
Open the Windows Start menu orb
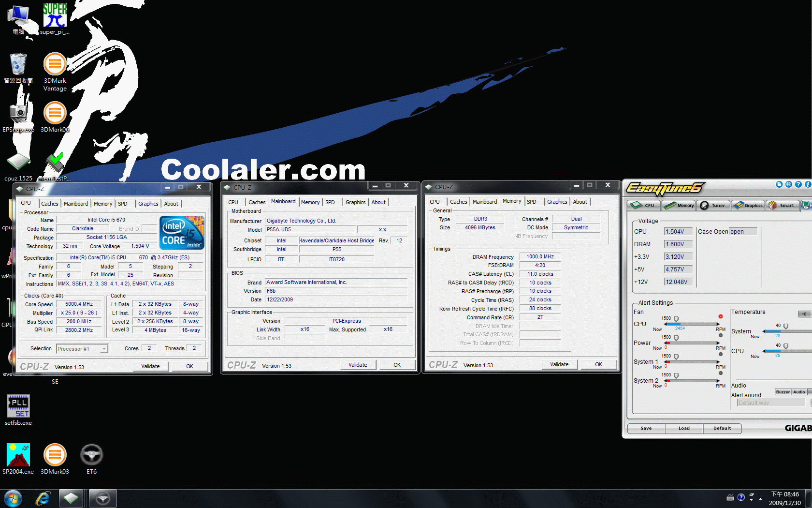13,498
